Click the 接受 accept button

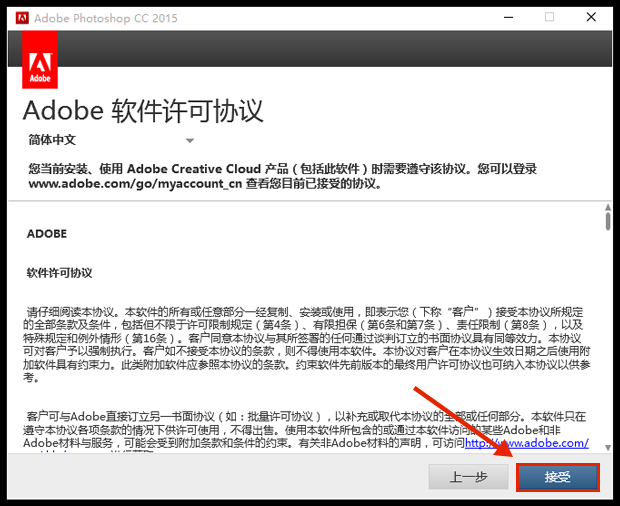click(x=558, y=477)
